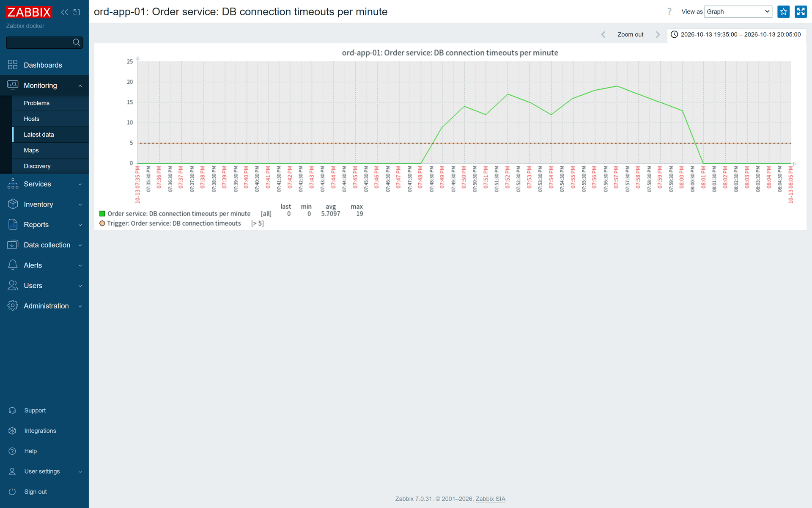Open the Maps submenu item

50,150
